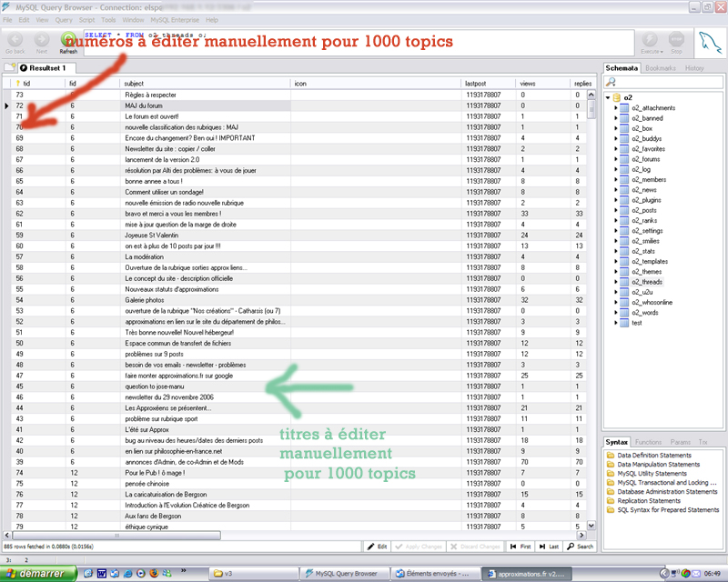The image size is (728, 582).
Task: Click the SQL query text area
Action: pos(359,43)
